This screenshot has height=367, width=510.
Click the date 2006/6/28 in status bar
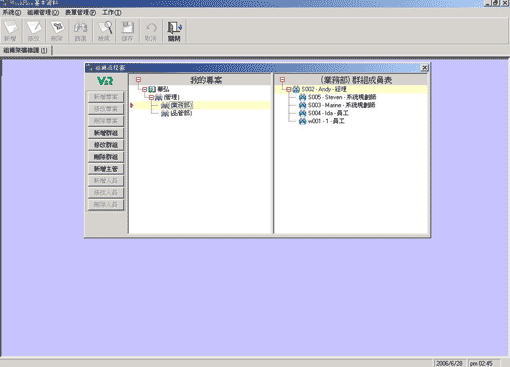coord(449,363)
